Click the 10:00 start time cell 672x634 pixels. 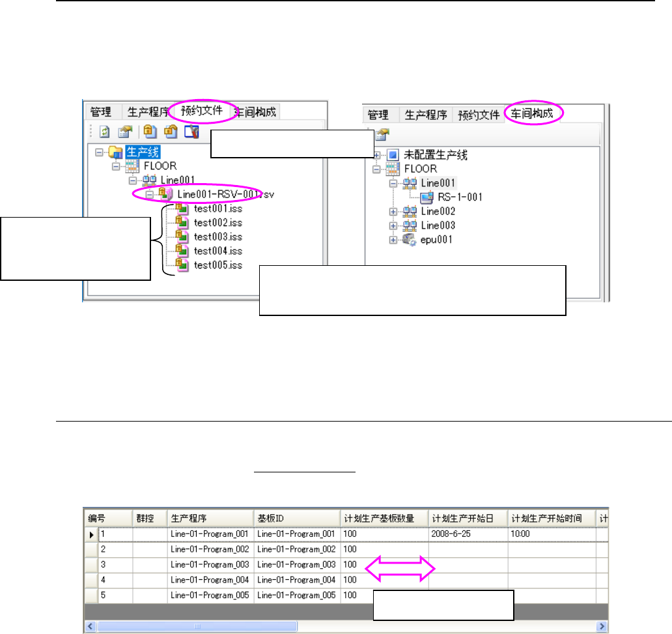click(552, 534)
